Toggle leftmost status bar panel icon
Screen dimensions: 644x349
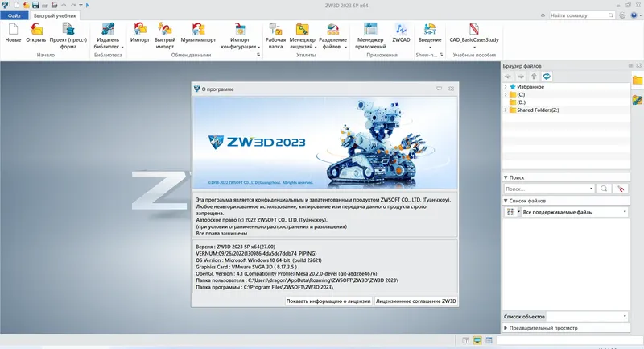[x=465, y=340]
